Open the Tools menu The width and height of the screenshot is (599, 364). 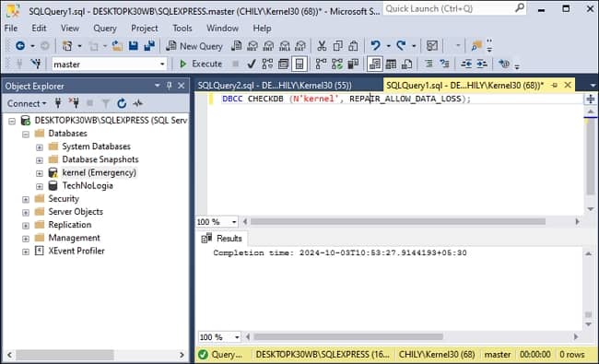pos(182,29)
